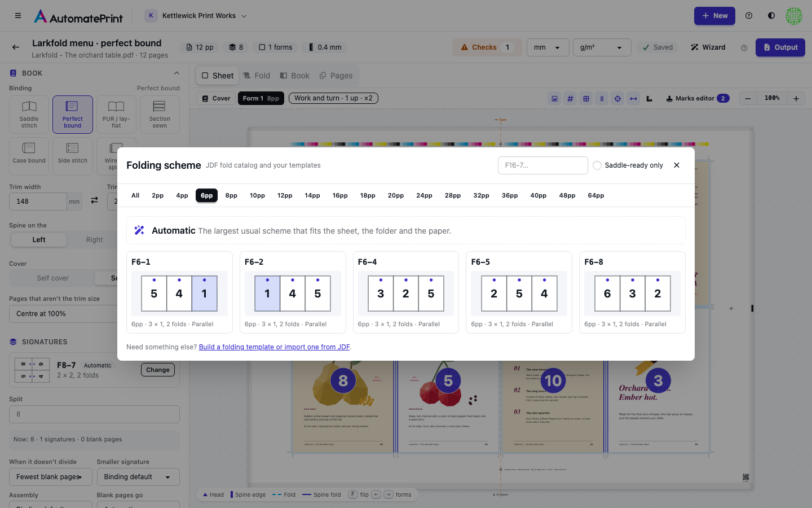Viewport: 812px width, 508px height.
Task: Enable Saddle-ready only option
Action: [x=628, y=165]
